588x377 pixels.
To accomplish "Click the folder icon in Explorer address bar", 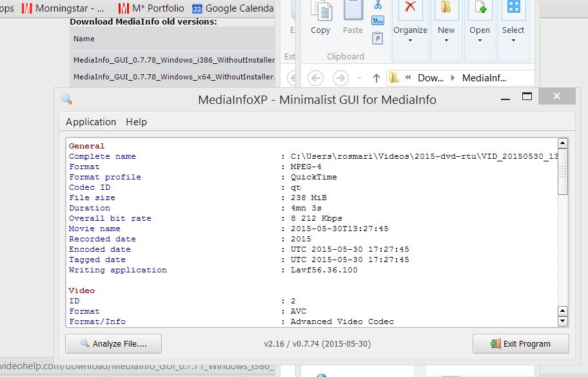I will (394, 77).
